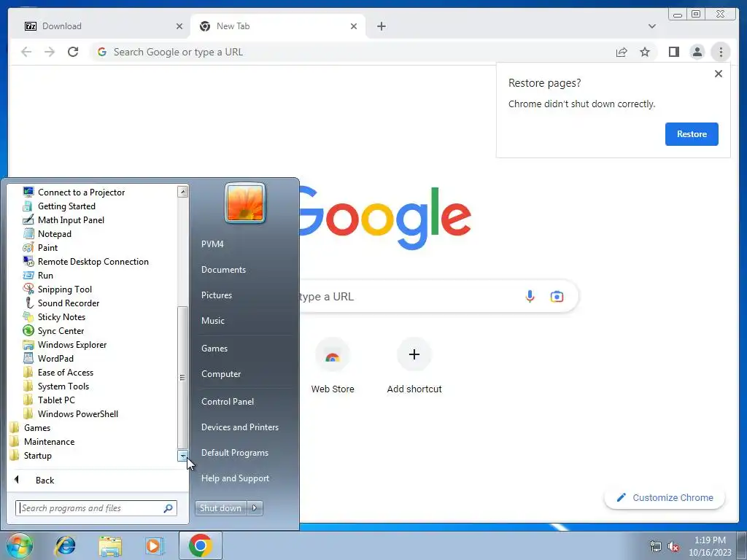Expand System Tools folder
Screen dimensions: 747x560
[55, 386]
